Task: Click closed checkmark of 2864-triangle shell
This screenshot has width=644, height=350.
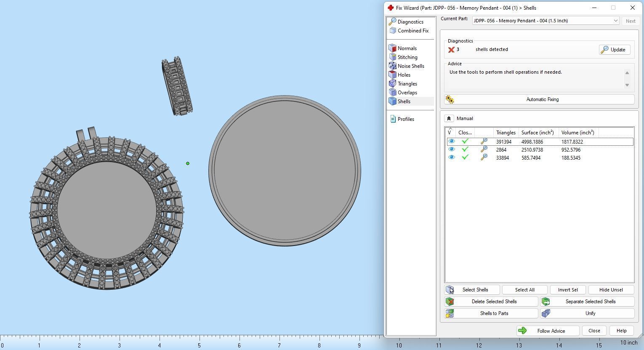Action: [x=465, y=150]
